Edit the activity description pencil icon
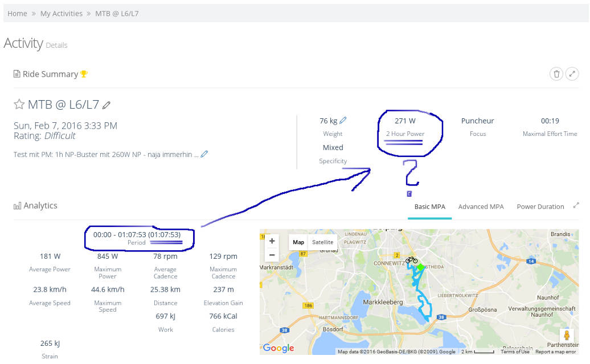 [204, 154]
